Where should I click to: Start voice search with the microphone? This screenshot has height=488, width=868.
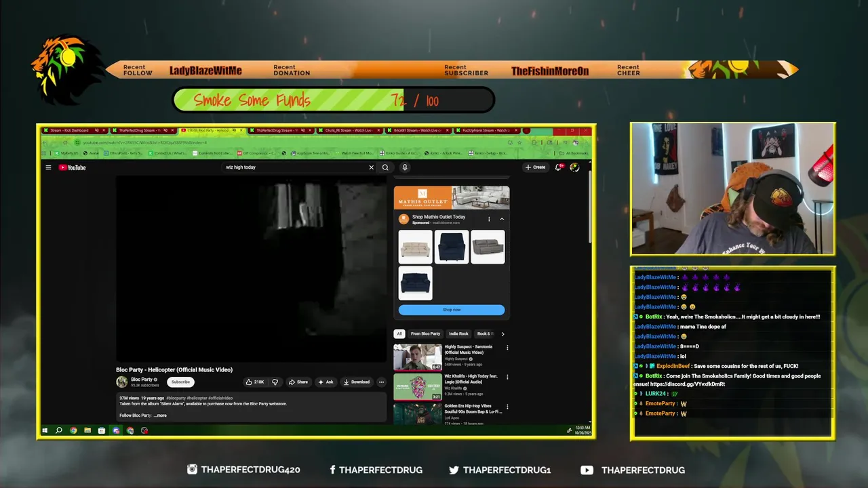point(405,167)
